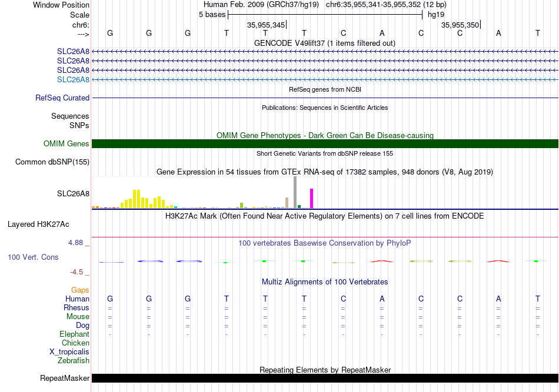The image size is (559, 392).
Task: Click the Sequences label on the left
Action: (x=70, y=116)
